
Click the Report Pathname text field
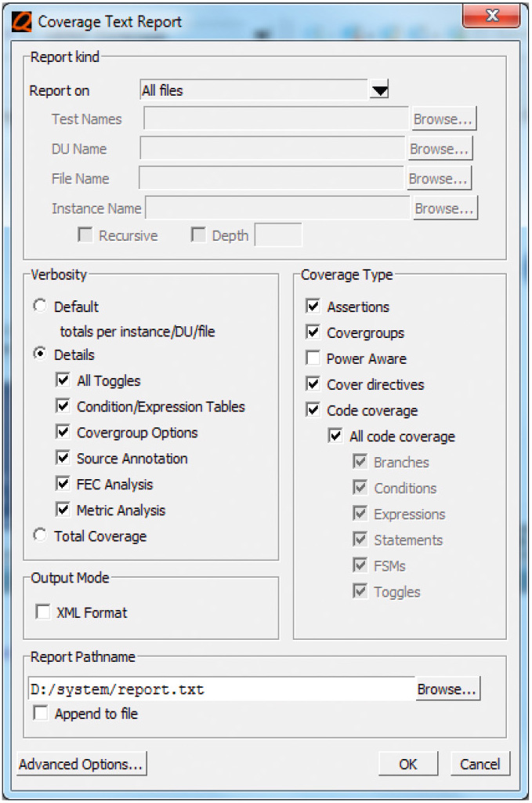coord(221,689)
